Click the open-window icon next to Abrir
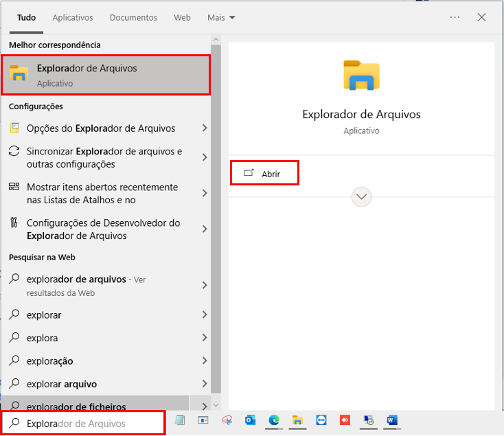504x436 pixels. tap(249, 173)
